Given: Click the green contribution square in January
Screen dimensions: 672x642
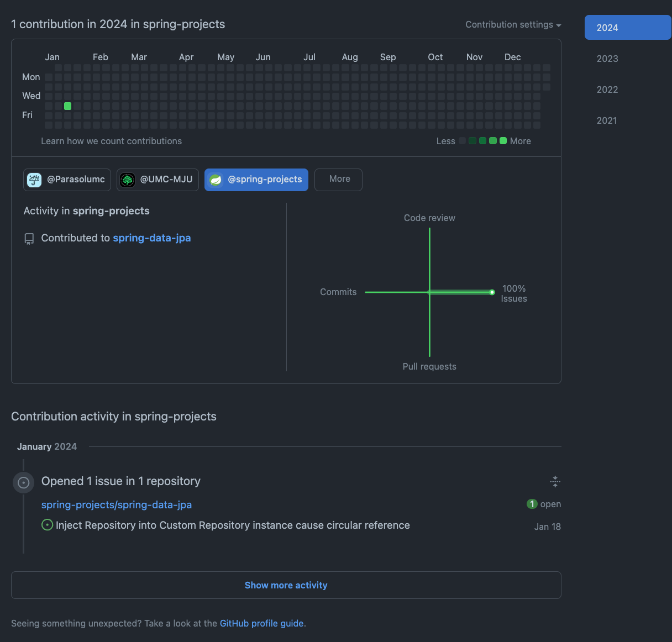Looking at the screenshot, I should 67,106.
